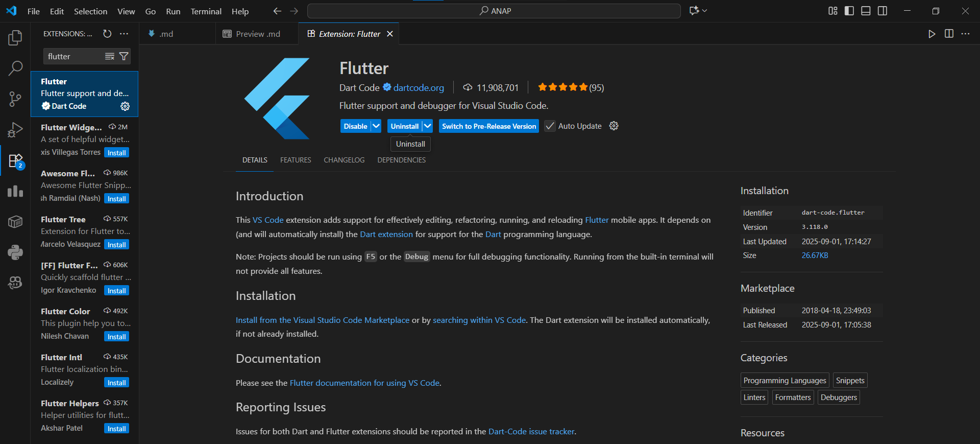980x444 pixels.
Task: Toggle the Auto Update checkbox
Action: (x=550, y=126)
